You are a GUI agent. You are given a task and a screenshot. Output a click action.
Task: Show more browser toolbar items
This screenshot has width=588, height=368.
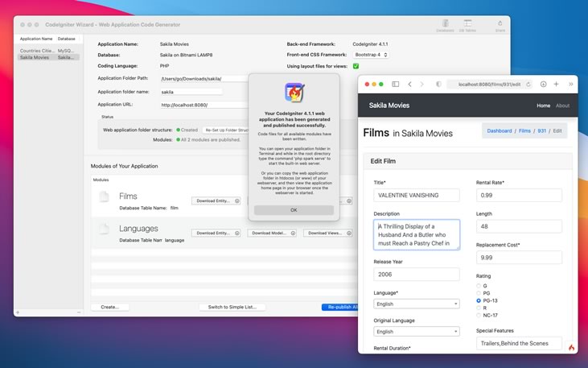571,84
